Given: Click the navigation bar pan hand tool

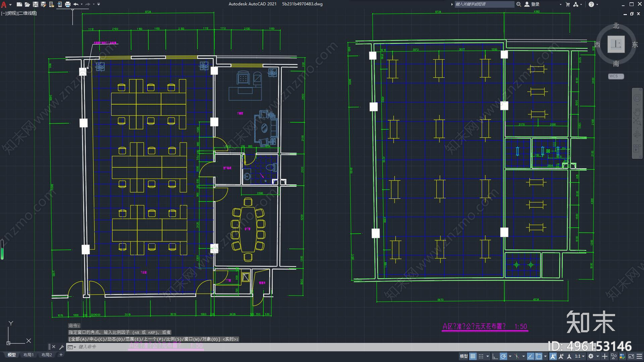Looking at the screenshot, I should 637,111.
